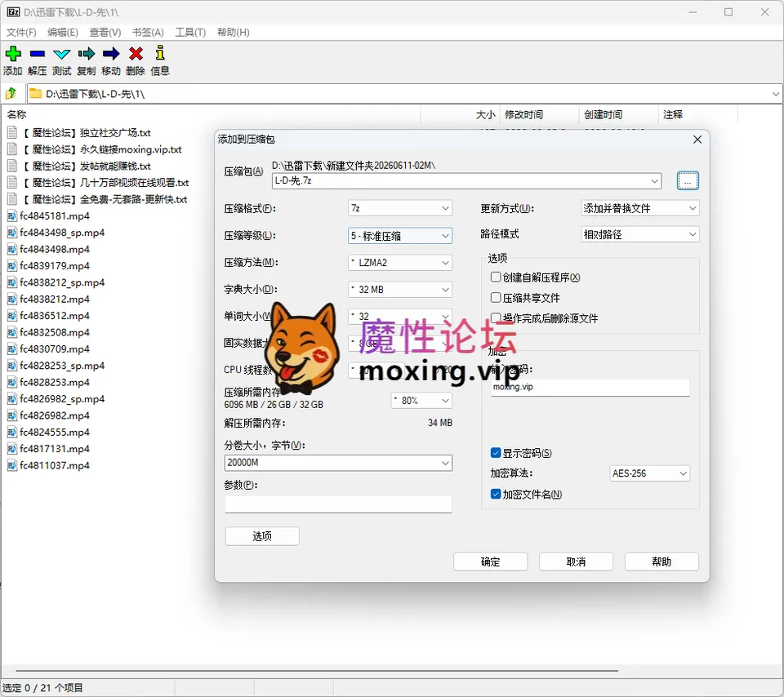Open the 加密算法 AES-256 dropdown

649,473
